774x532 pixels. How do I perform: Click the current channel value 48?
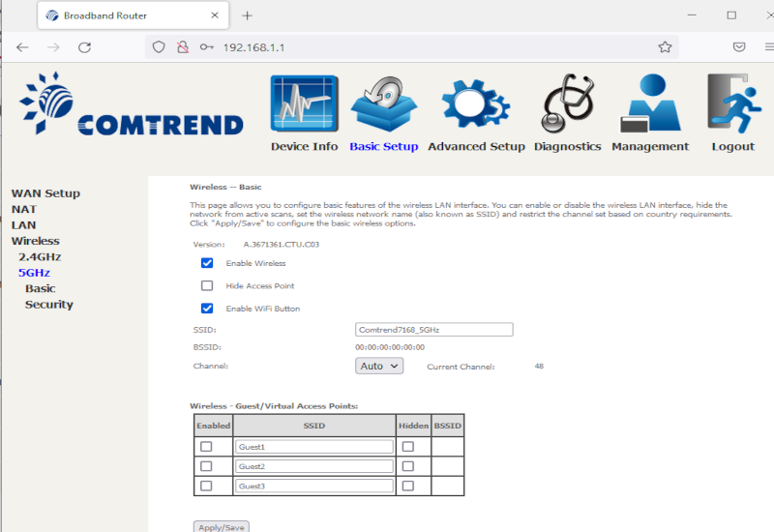[x=539, y=367]
